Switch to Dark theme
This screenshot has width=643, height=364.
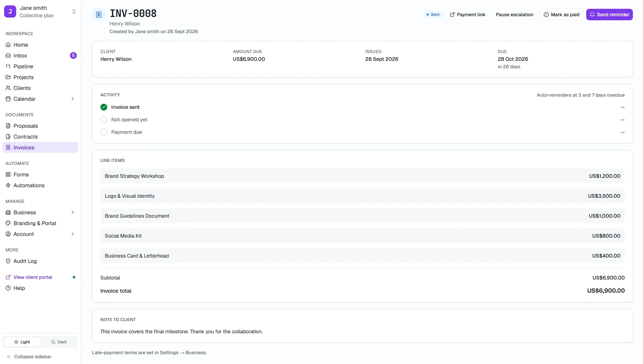pos(59,342)
